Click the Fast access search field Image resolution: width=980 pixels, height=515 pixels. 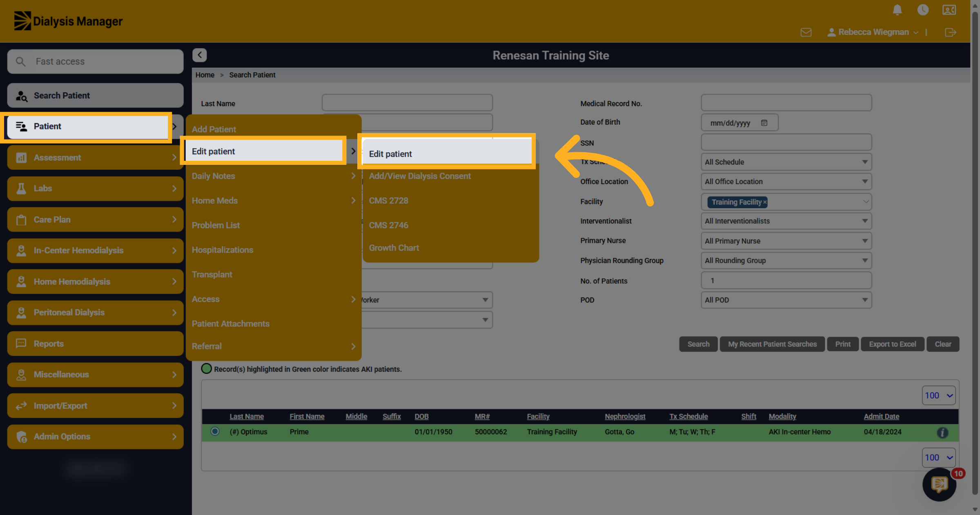pyautogui.click(x=95, y=62)
